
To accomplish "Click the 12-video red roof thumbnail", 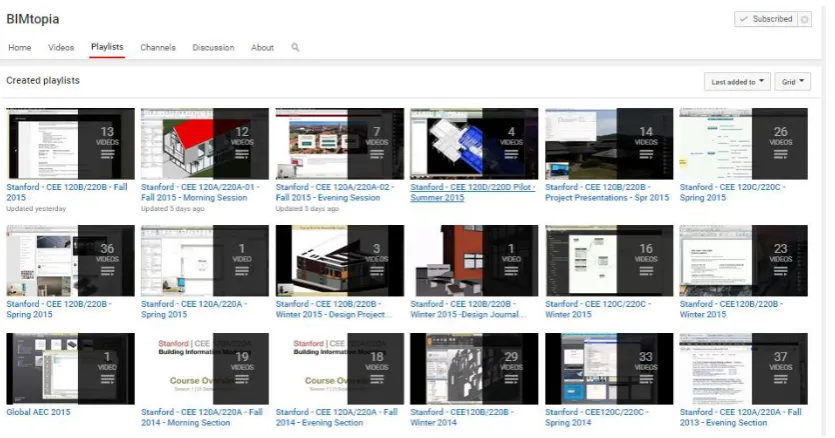I will tap(205, 144).
